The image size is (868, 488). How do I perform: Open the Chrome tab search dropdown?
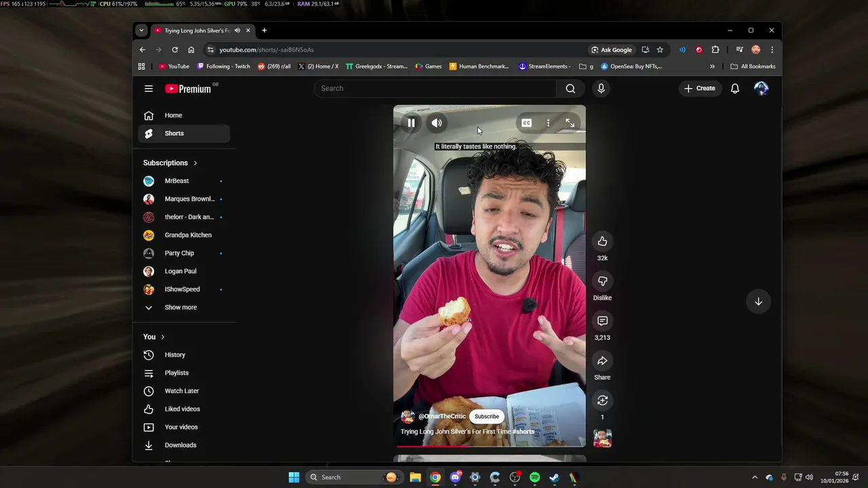coord(141,30)
